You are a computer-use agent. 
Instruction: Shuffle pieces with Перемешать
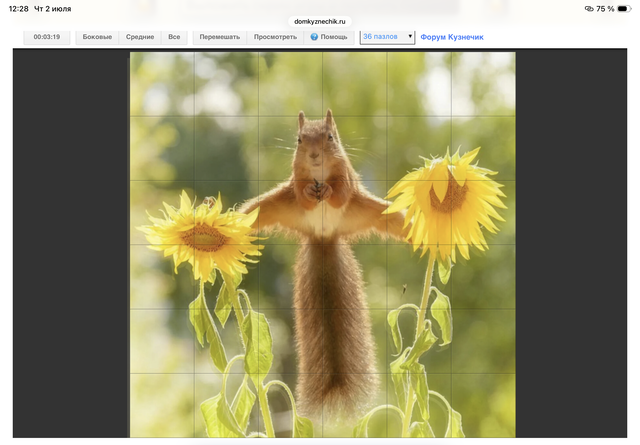(220, 37)
